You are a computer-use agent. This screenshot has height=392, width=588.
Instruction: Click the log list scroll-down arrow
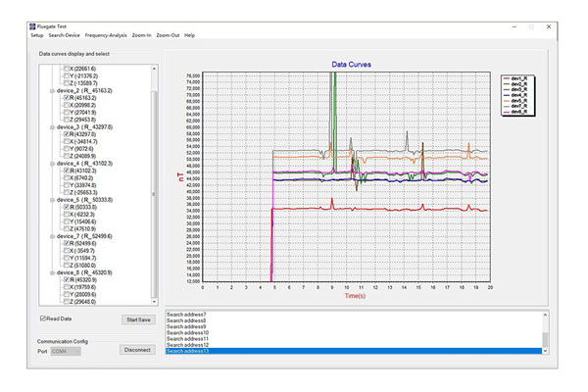[546, 352]
